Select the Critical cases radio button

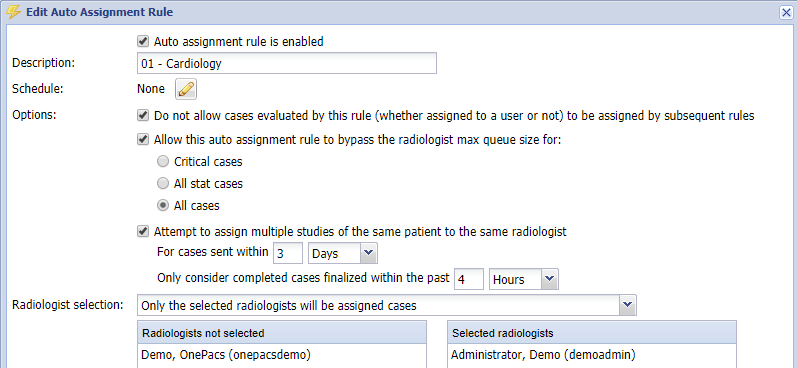click(163, 162)
